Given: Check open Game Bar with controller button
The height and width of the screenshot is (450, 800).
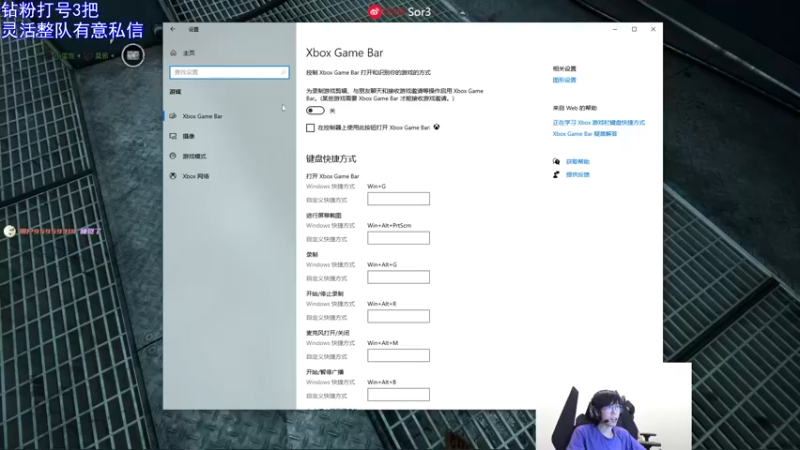Looking at the screenshot, I should 310,128.
